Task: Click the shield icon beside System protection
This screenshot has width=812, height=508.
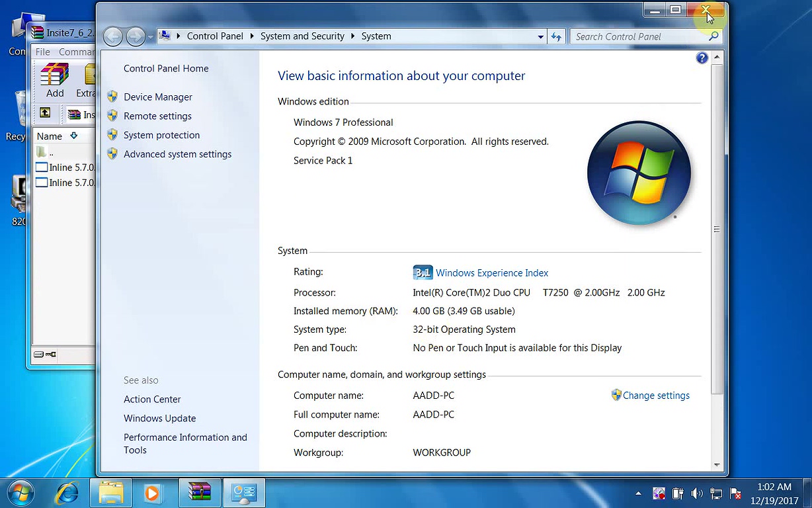Action: pos(112,135)
